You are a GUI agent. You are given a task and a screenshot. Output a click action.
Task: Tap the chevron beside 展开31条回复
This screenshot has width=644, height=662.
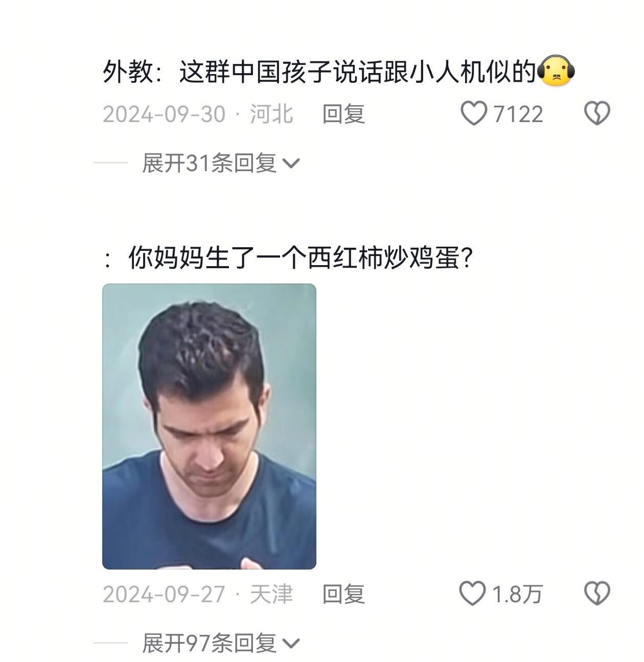coord(291,163)
